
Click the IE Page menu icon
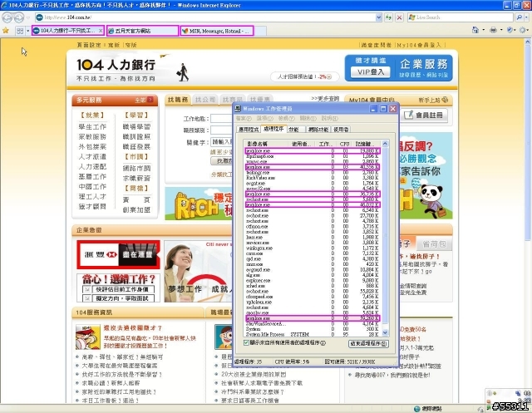pos(510,30)
